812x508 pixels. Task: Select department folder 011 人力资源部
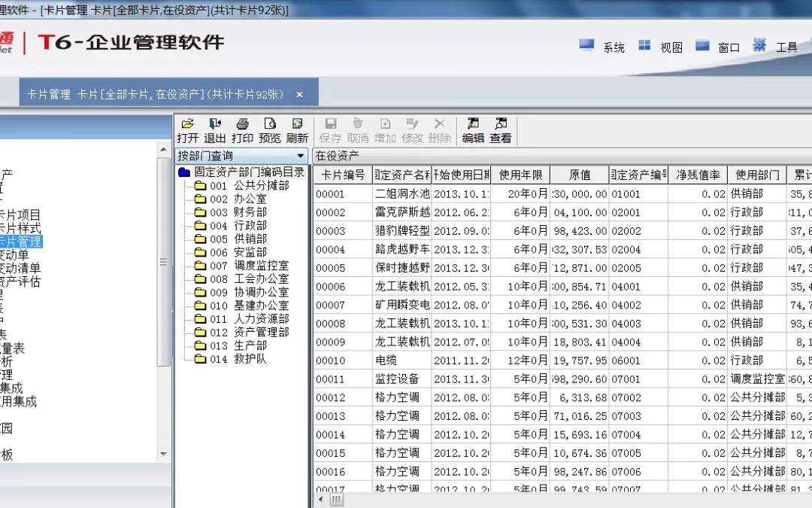pyautogui.click(x=242, y=319)
